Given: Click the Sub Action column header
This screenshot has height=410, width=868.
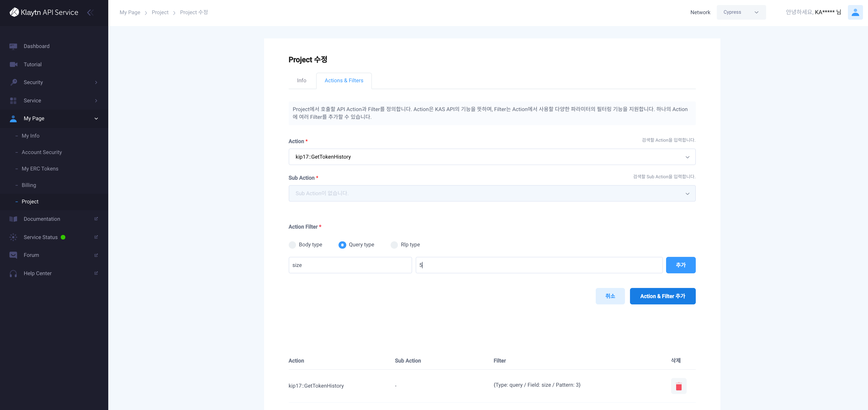Looking at the screenshot, I should 408,360.
